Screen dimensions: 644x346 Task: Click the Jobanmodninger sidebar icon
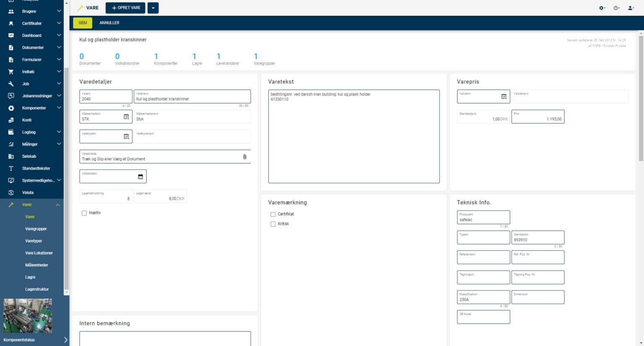click(11, 96)
